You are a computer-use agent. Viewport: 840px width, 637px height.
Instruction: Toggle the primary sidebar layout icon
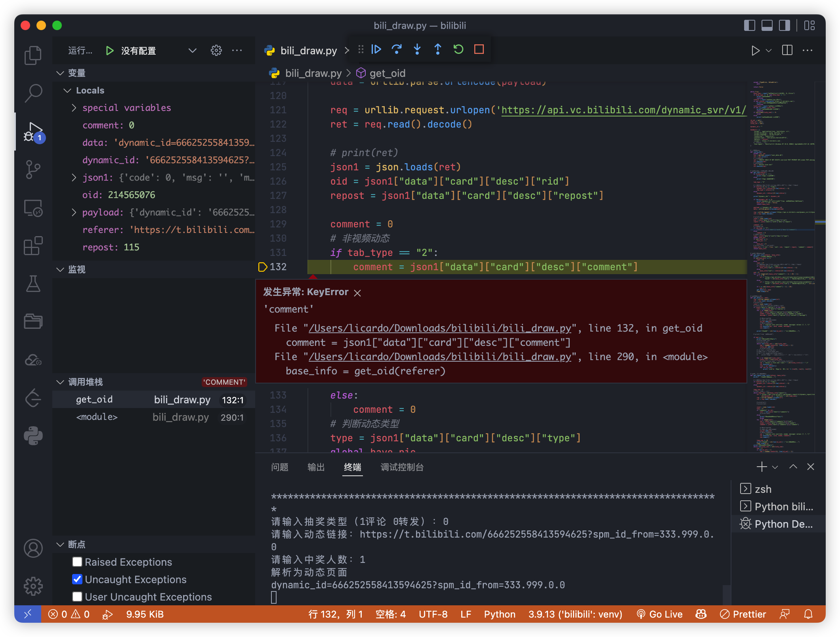(x=750, y=25)
